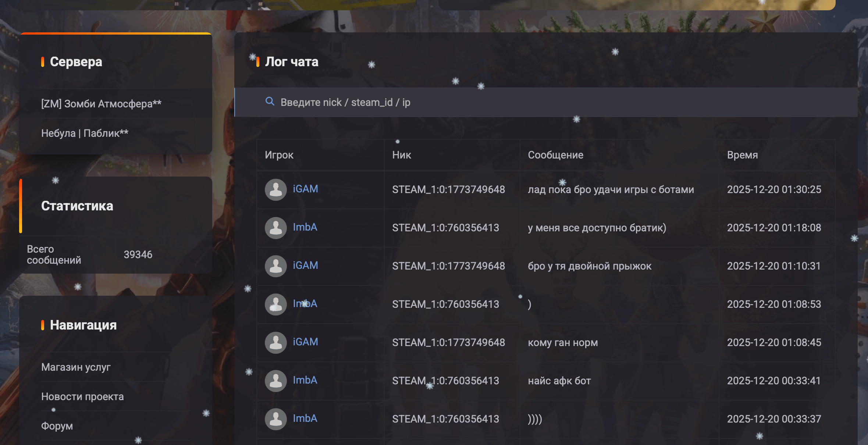The image size is (868, 445).
Task: Click the ImbA nickname link at 00:33:41
Action: (305, 381)
